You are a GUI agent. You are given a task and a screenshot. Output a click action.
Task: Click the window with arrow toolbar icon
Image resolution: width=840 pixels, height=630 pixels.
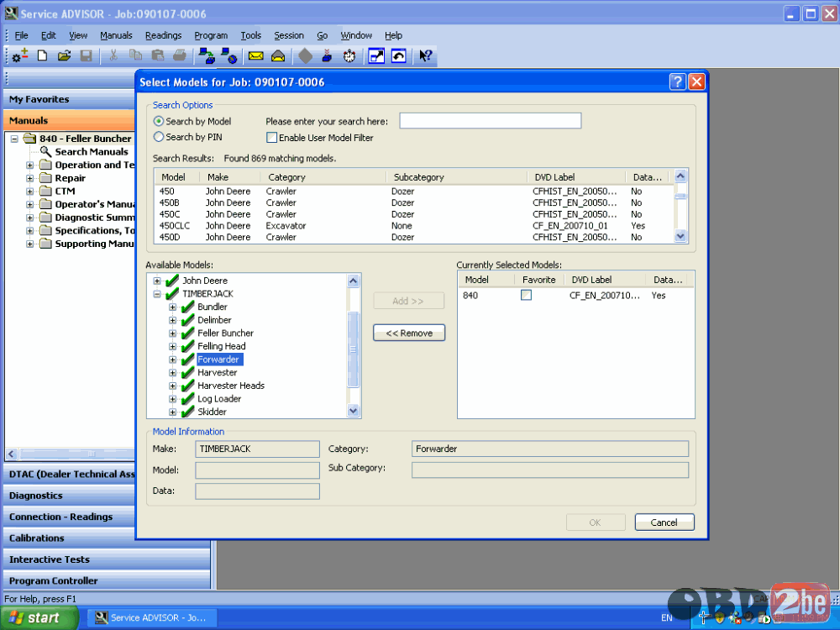[376, 55]
